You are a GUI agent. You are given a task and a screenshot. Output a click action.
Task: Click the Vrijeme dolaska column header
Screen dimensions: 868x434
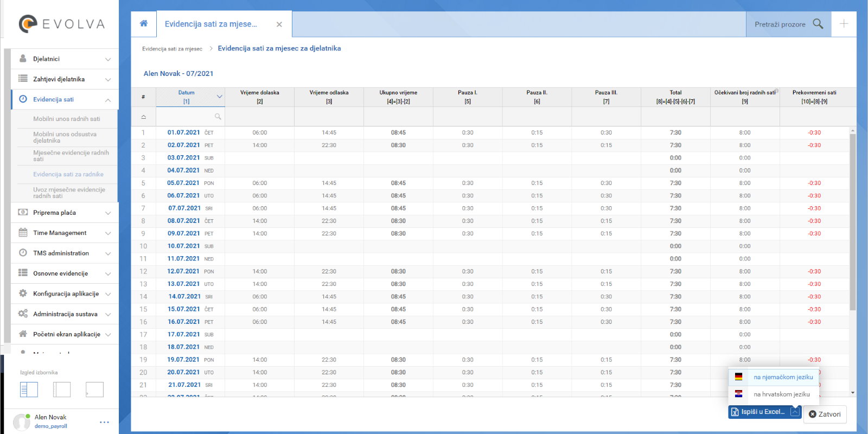click(x=260, y=97)
